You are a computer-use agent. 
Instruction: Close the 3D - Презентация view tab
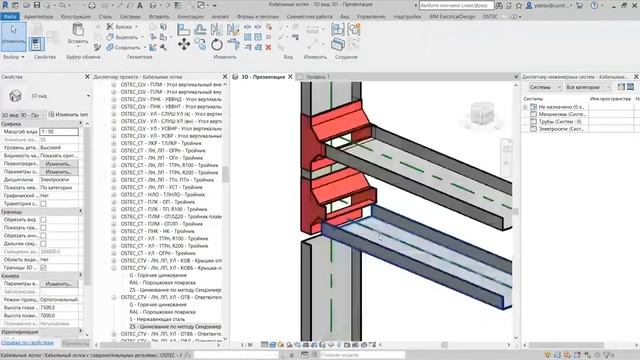(x=291, y=77)
